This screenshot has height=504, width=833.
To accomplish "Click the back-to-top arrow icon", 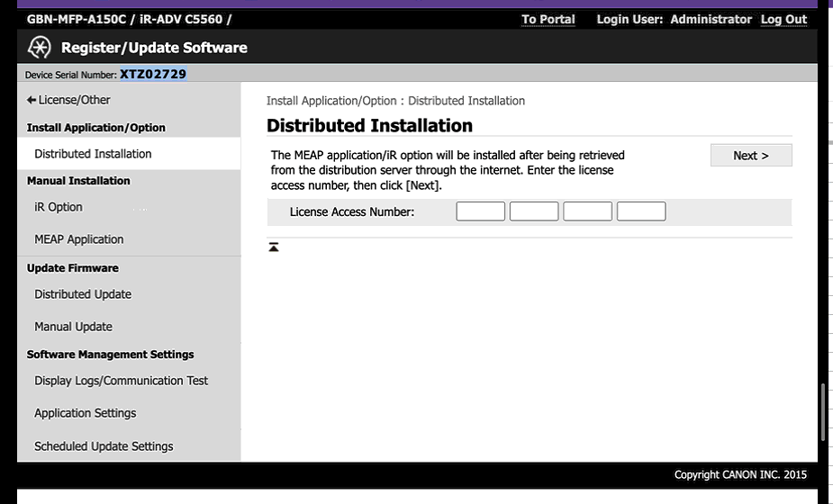I will [x=274, y=247].
